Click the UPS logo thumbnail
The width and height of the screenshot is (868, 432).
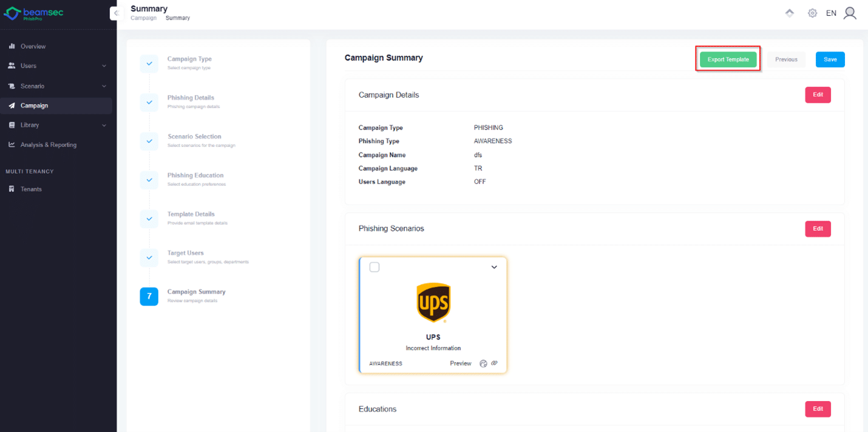click(433, 303)
